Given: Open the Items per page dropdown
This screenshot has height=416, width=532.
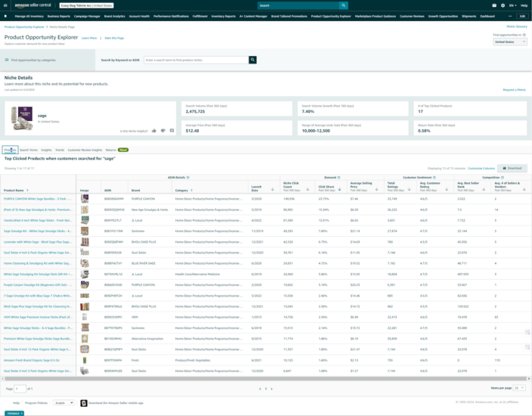Looking at the screenshot, I should 519,388.
